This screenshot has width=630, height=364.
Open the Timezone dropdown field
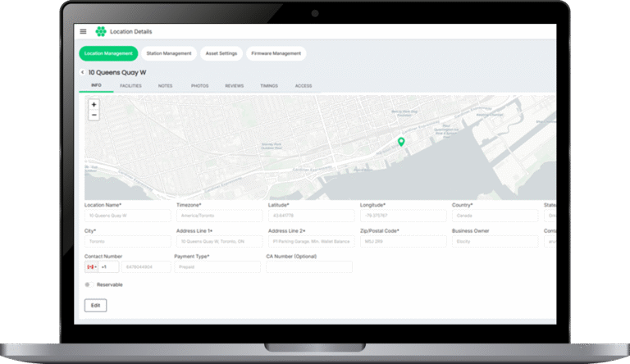tap(217, 216)
